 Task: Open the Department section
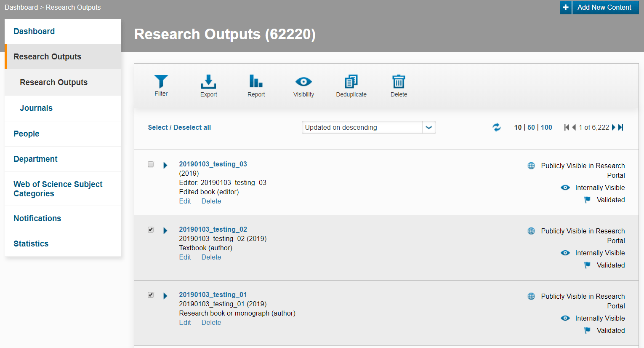[x=63, y=159]
